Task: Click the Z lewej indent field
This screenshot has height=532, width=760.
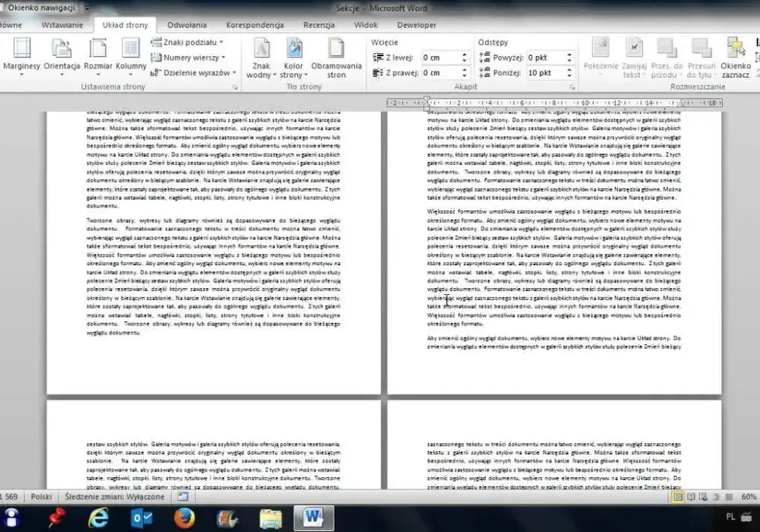Action: (x=440, y=58)
